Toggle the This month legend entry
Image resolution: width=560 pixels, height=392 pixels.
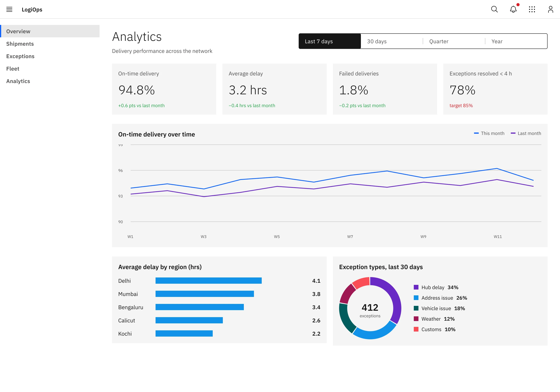489,133
